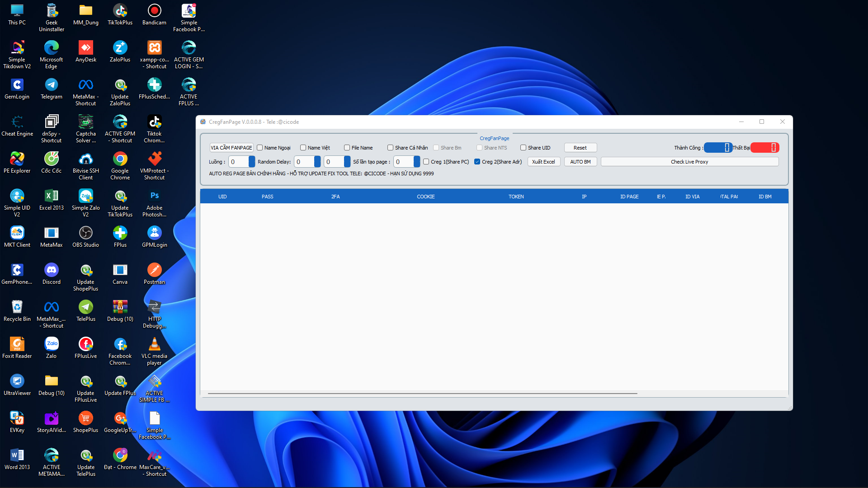868x488 pixels.
Task: Select the Bitvise SSH Client icon
Action: point(85,166)
